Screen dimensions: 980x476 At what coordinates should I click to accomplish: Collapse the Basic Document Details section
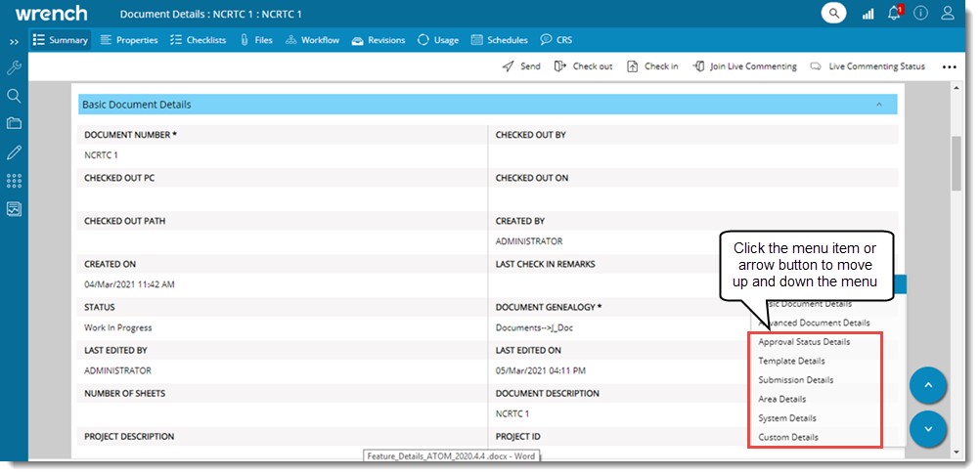tap(878, 105)
